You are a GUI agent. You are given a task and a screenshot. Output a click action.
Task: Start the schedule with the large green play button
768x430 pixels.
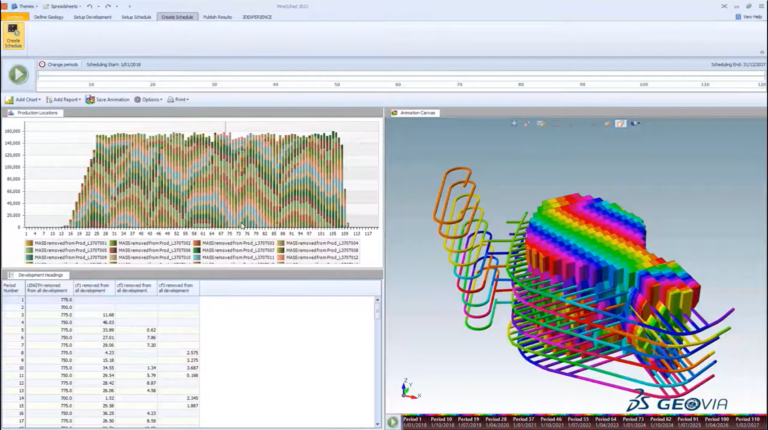pyautogui.click(x=19, y=74)
